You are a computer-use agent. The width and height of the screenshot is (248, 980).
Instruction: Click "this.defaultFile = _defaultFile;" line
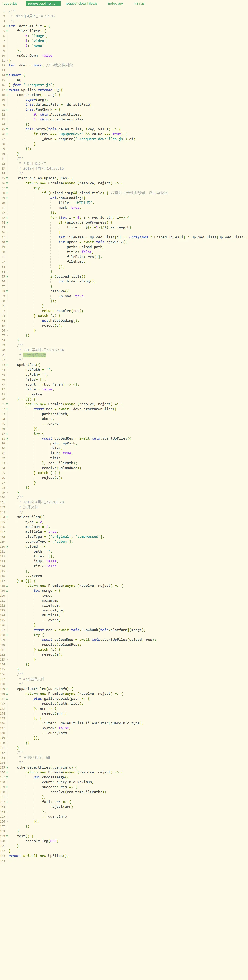pyautogui.click(x=58, y=105)
